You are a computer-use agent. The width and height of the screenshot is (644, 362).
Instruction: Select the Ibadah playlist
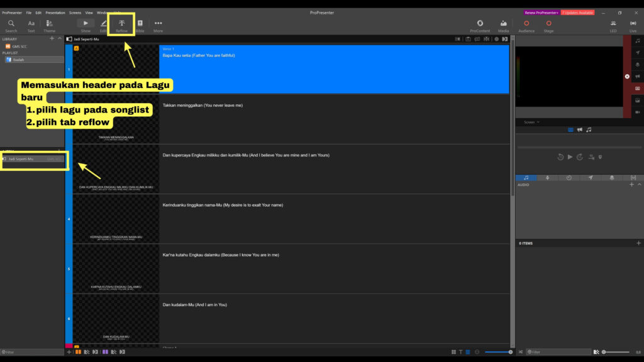click(33, 60)
